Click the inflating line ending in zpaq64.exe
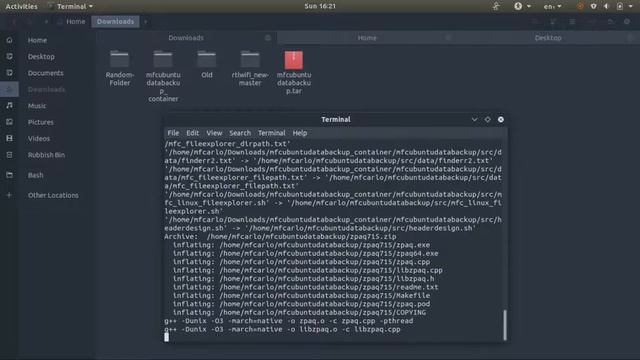Viewport: 640px width, 360px height. (x=305, y=253)
